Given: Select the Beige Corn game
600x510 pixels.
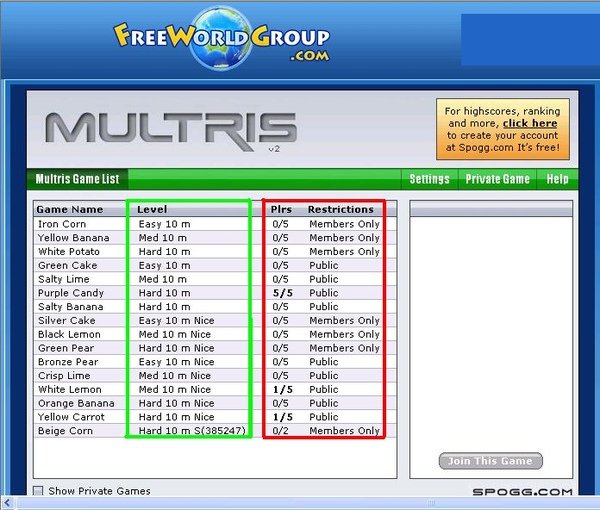Looking at the screenshot, I should point(215,430).
